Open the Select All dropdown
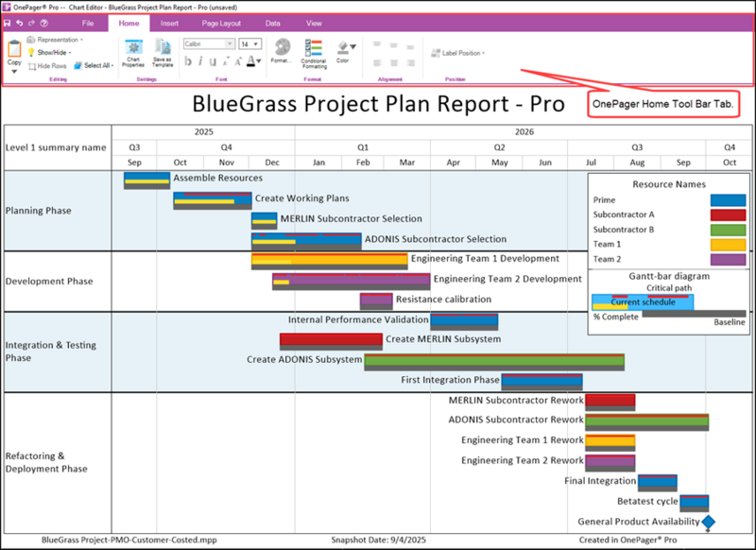 [94, 65]
